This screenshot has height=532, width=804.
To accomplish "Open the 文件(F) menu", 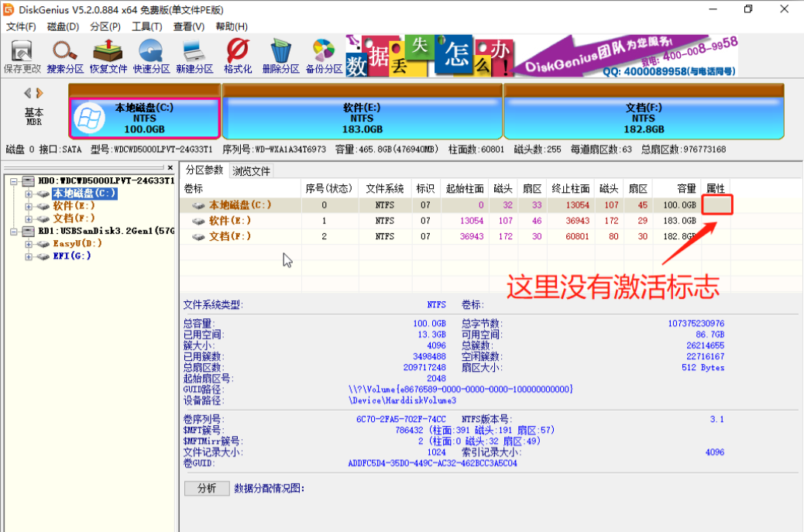I will 21,26.
